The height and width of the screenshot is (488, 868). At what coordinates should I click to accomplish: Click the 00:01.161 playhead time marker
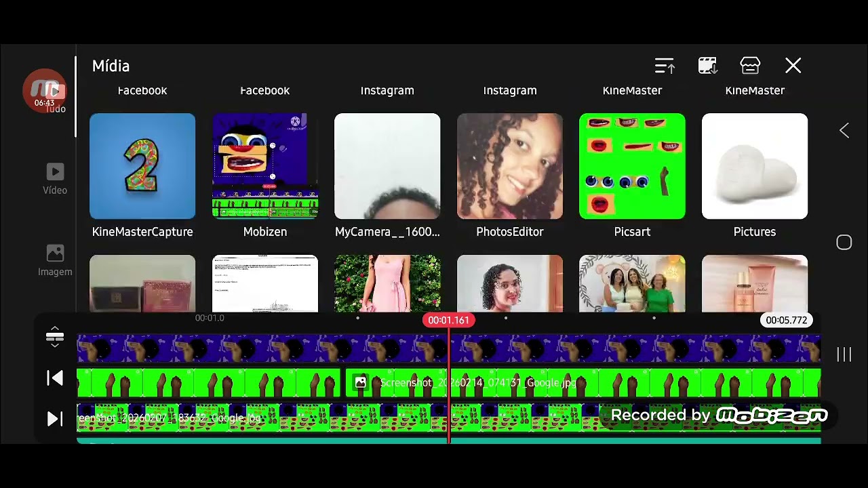[448, 320]
